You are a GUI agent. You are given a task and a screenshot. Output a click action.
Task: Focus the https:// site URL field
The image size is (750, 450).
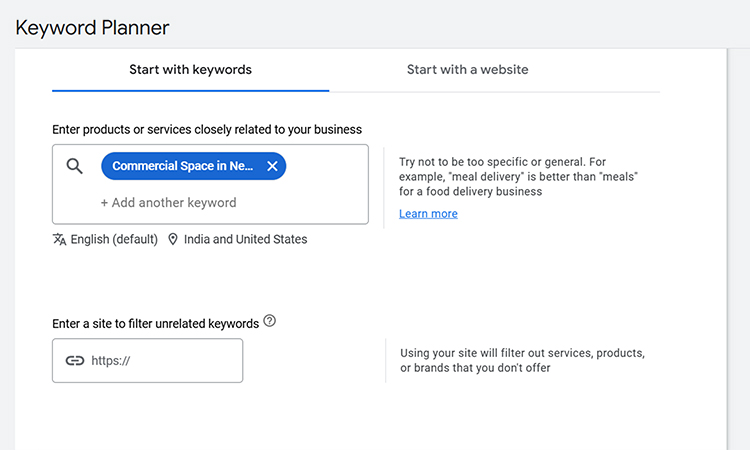click(147, 361)
